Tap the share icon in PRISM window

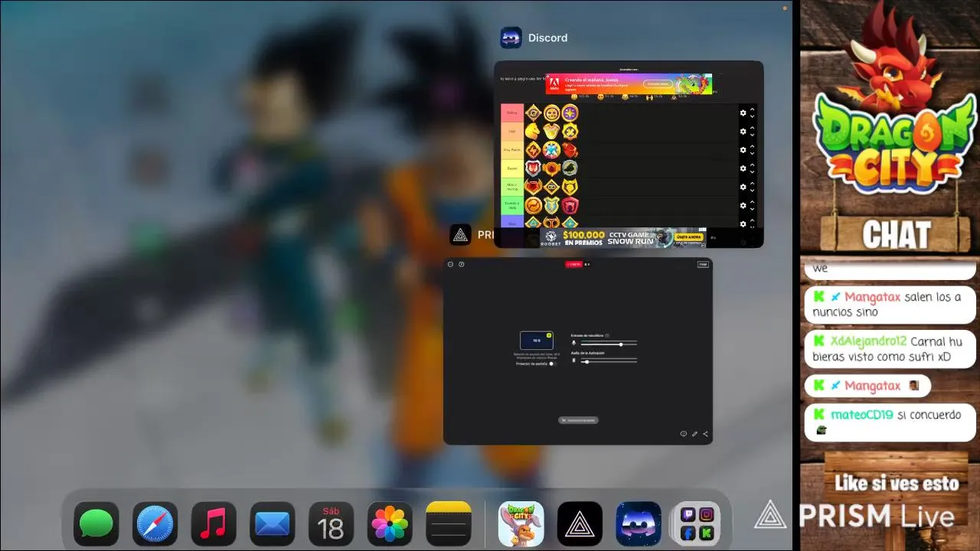(x=705, y=434)
